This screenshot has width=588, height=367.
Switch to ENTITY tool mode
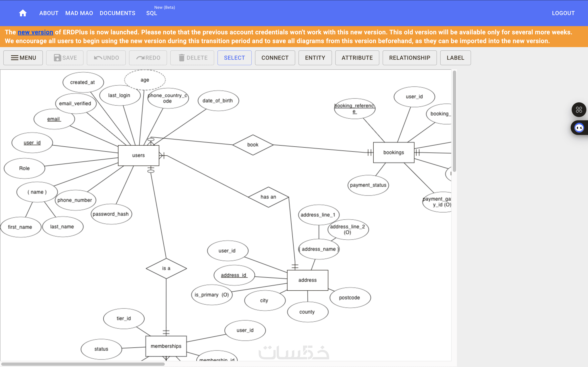pos(315,58)
